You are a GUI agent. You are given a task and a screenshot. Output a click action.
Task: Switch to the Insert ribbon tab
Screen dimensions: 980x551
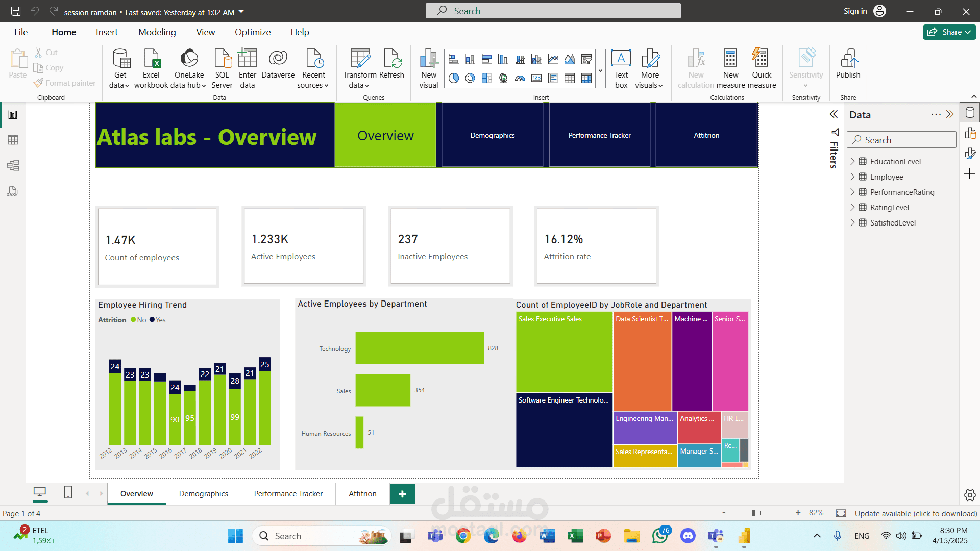click(x=107, y=32)
